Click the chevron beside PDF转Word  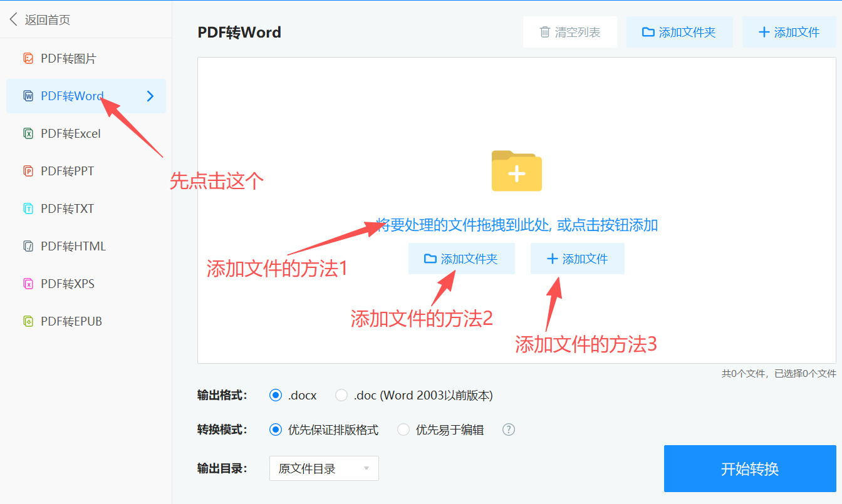(x=150, y=96)
